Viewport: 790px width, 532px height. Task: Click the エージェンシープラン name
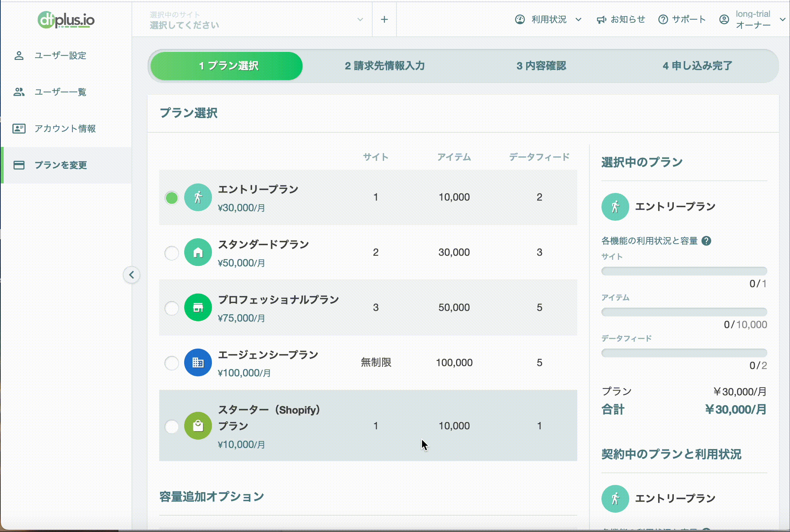(268, 355)
